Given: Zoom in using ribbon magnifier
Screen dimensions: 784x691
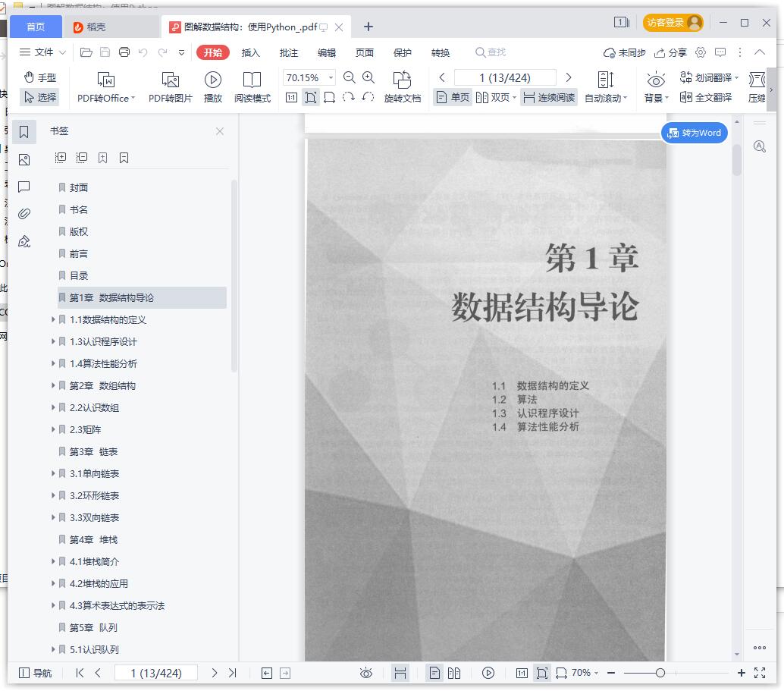Looking at the screenshot, I should click(368, 77).
